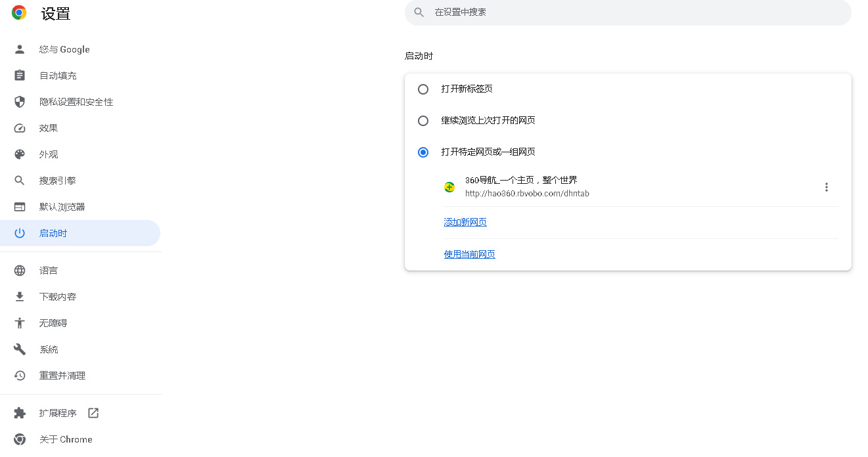
Task: Go to 下载内容 settings
Action: point(80,297)
